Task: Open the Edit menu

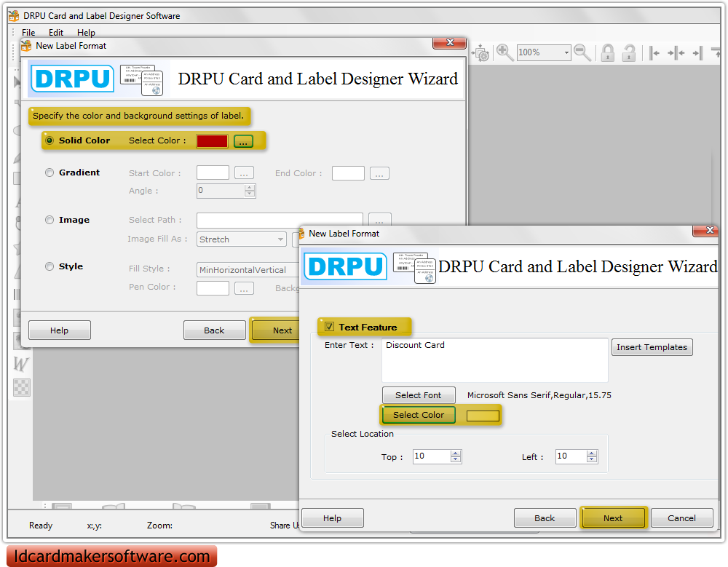Action: [55, 32]
